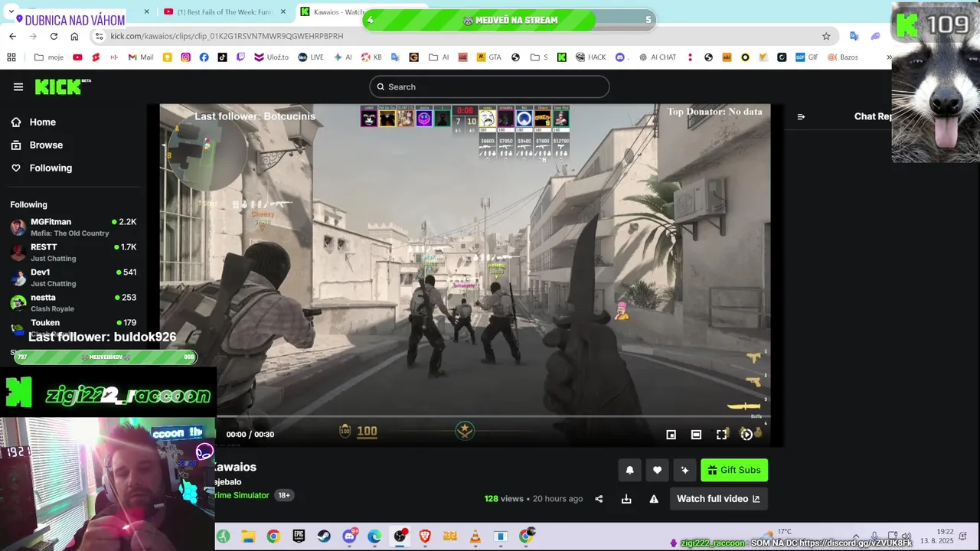This screenshot has height=551, width=980.
Task: Open the Bazos bookmark
Action: pyautogui.click(x=842, y=57)
